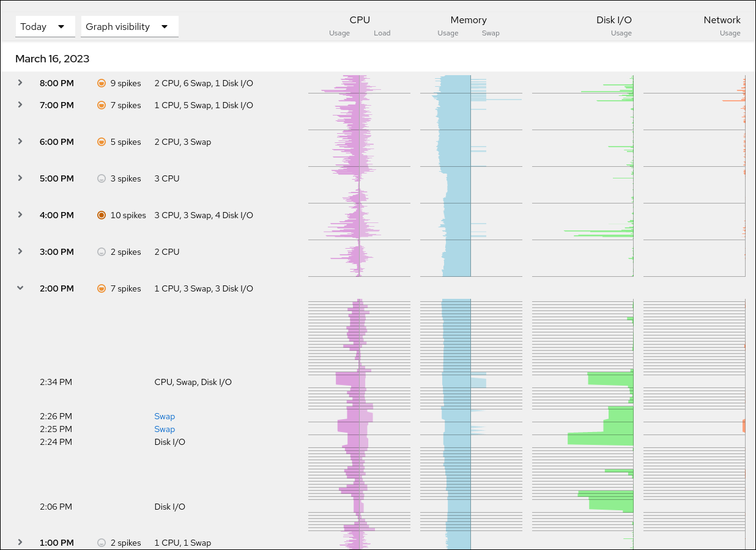This screenshot has height=550, width=756.
Task: Click the 7:00 PM spike warning icon
Action: click(x=102, y=105)
